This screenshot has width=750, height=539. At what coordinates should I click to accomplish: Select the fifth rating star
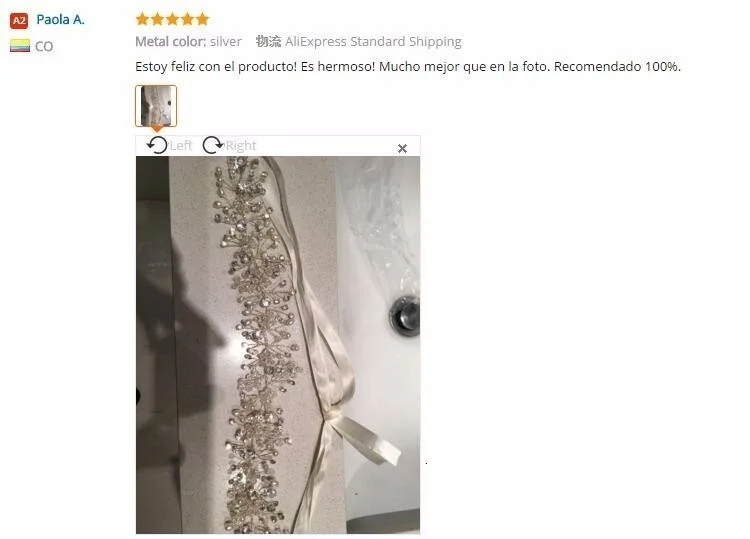(202, 19)
